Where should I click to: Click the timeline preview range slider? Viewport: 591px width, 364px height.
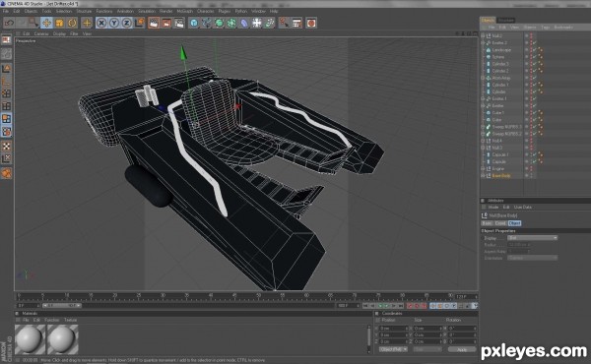coord(61,306)
